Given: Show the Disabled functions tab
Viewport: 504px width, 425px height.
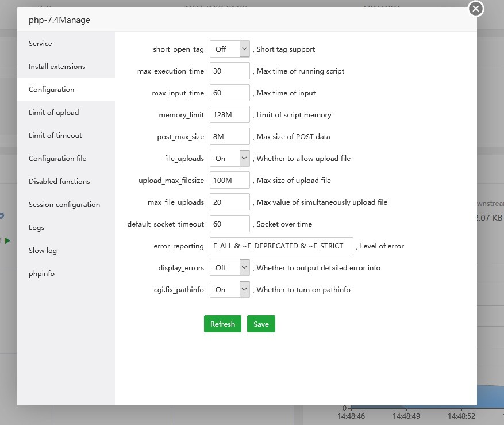Looking at the screenshot, I should coord(59,182).
